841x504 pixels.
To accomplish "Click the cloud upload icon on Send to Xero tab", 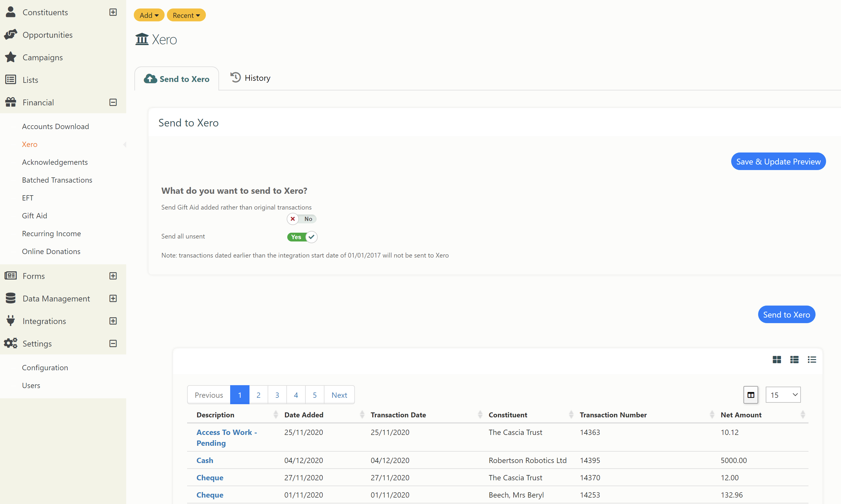I will click(150, 79).
